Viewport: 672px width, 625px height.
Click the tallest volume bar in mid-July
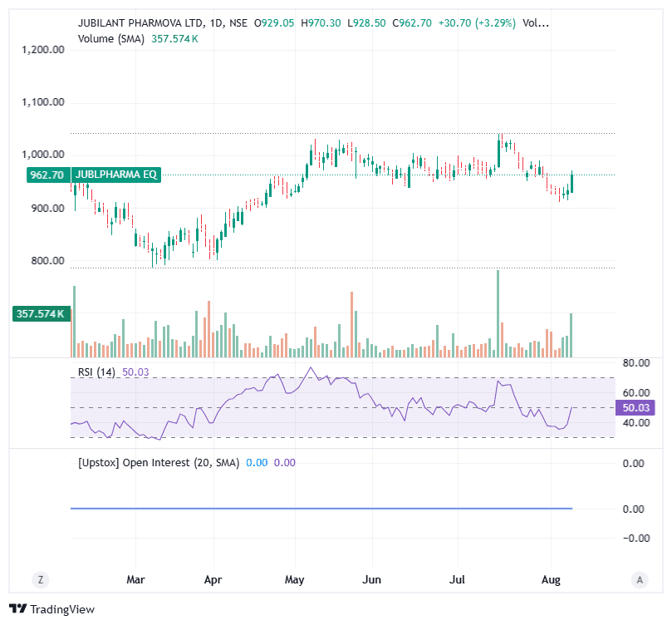tap(498, 314)
